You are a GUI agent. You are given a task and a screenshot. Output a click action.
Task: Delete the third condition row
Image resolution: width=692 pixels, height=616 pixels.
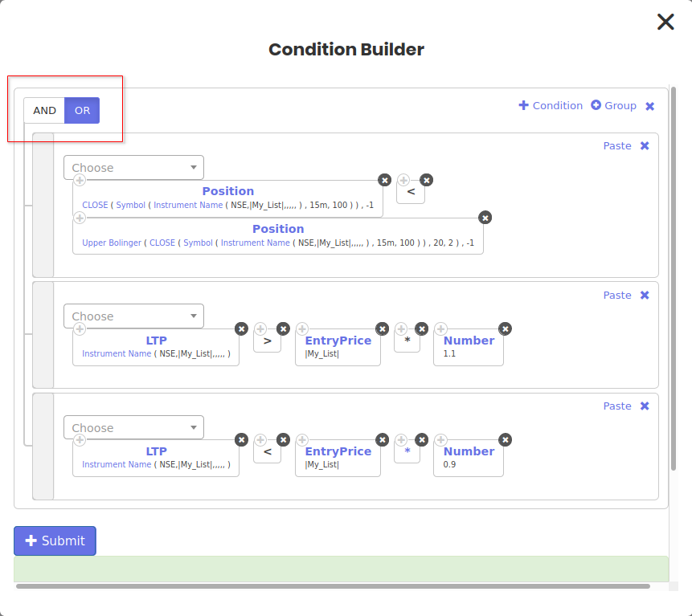[644, 406]
